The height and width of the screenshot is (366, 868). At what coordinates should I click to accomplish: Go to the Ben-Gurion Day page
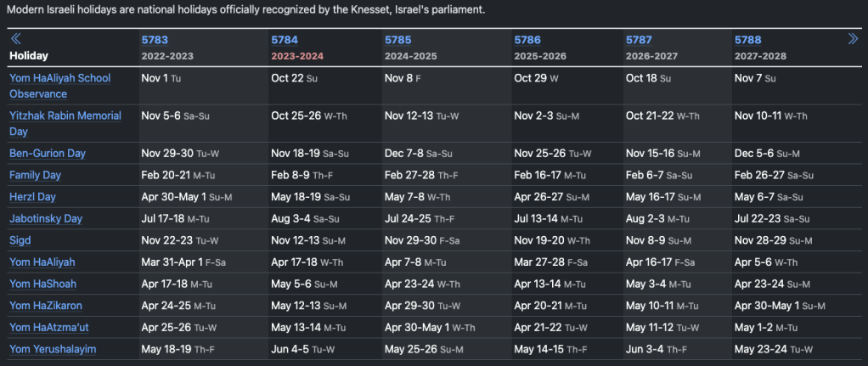[x=48, y=154]
